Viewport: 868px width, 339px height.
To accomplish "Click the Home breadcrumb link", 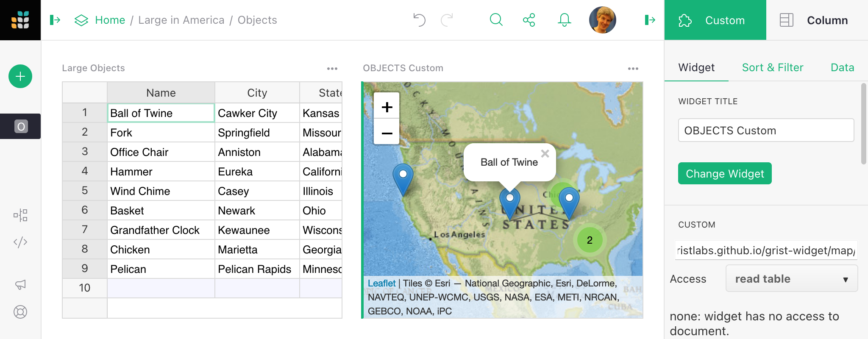I will click(x=110, y=20).
